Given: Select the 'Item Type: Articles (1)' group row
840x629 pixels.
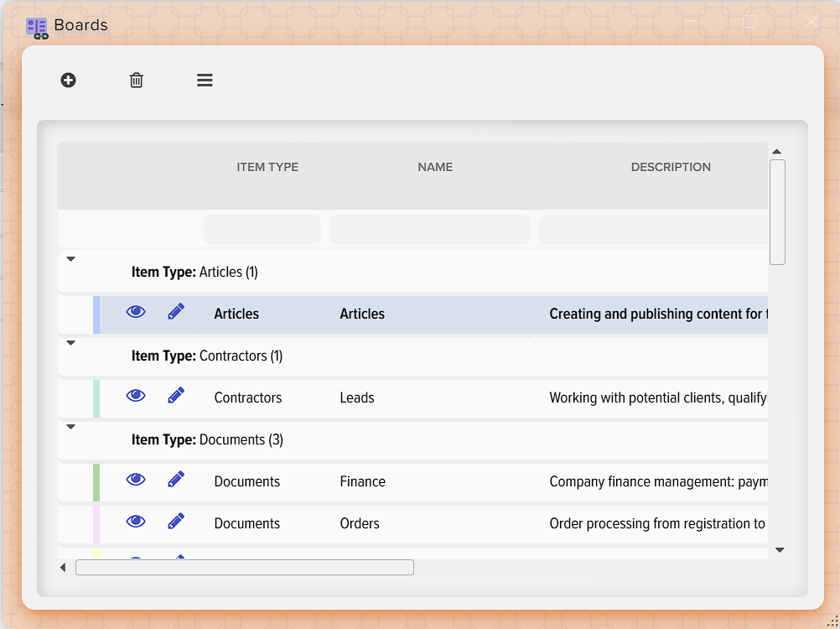Looking at the screenshot, I should pyautogui.click(x=413, y=273).
